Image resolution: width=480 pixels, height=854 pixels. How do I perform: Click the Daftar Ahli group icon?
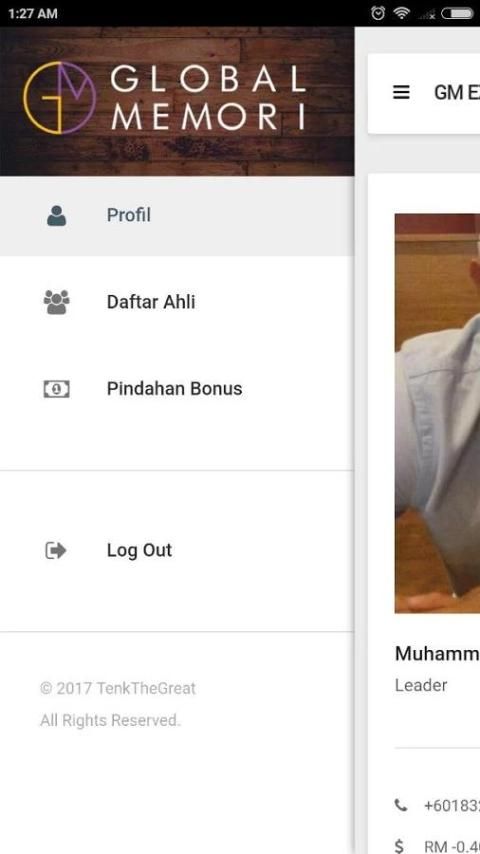(x=56, y=302)
